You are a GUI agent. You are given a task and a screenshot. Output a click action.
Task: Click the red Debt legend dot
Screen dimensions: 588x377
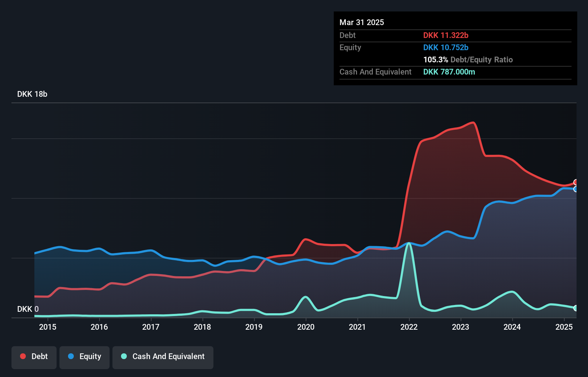pos(22,356)
